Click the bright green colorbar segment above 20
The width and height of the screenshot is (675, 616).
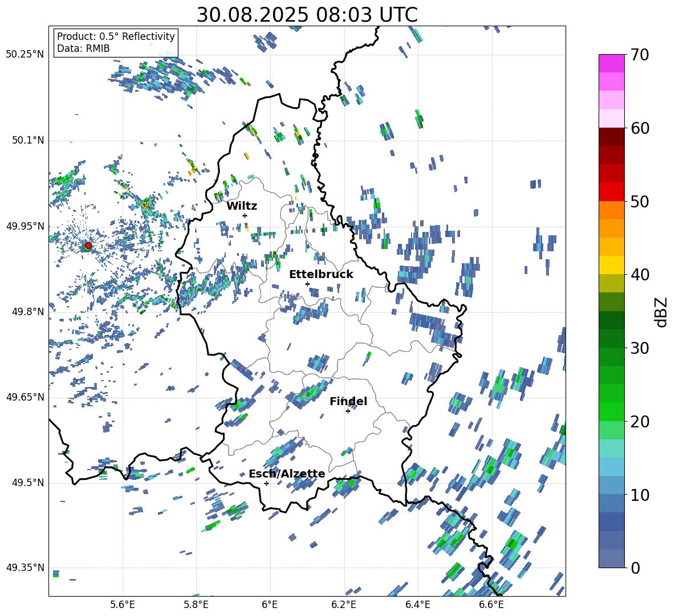611,411
